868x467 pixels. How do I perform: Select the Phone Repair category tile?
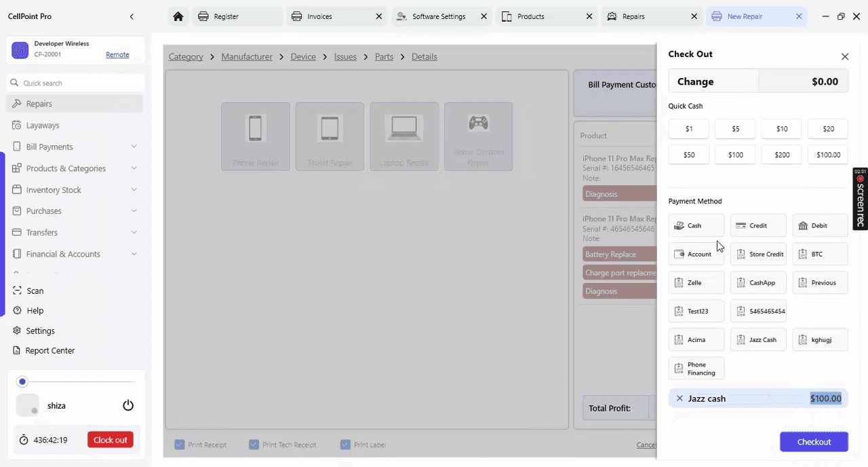tap(256, 136)
